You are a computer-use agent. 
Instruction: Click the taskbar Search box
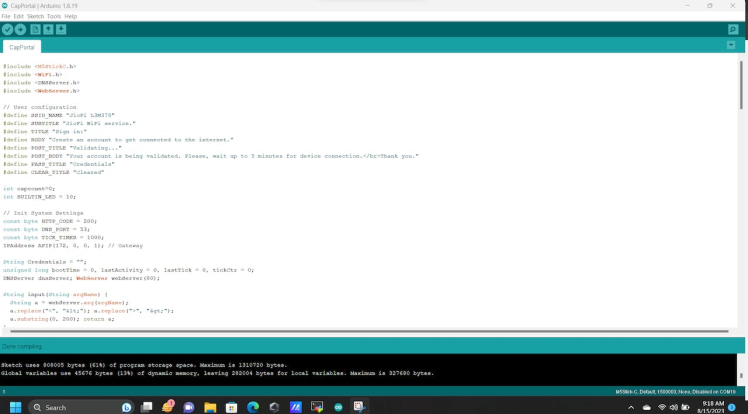[81, 407]
